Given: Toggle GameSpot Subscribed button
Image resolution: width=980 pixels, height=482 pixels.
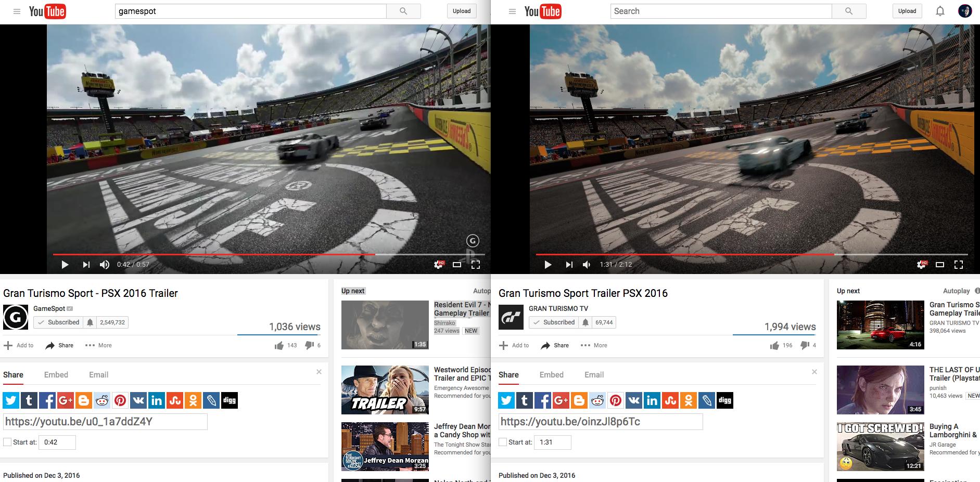Looking at the screenshot, I should (58, 322).
